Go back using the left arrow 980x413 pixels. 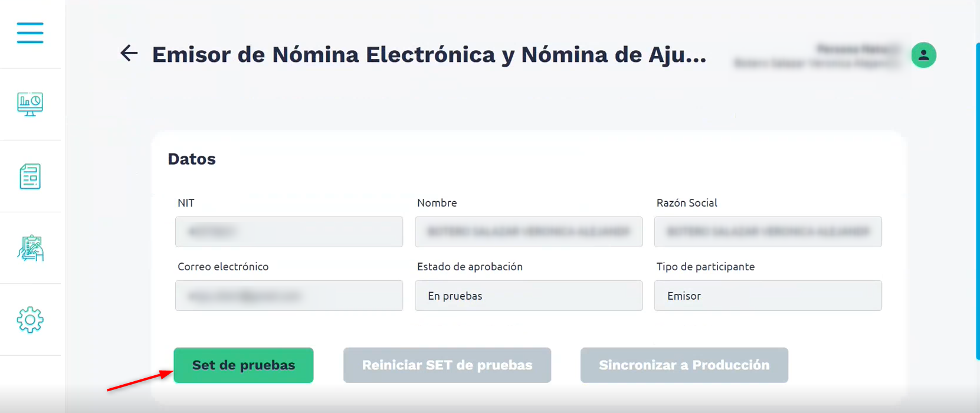coord(129,54)
